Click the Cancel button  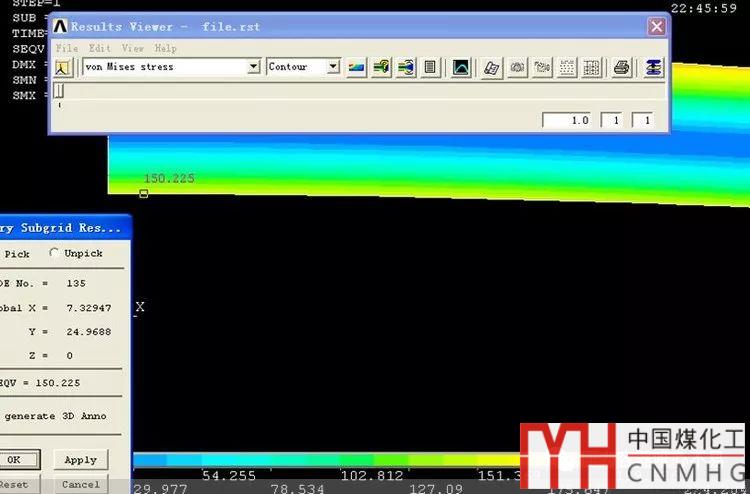click(80, 484)
